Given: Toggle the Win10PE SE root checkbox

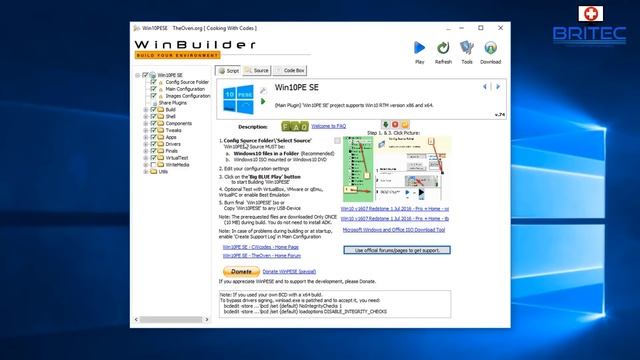Looking at the screenshot, I should (x=145, y=75).
